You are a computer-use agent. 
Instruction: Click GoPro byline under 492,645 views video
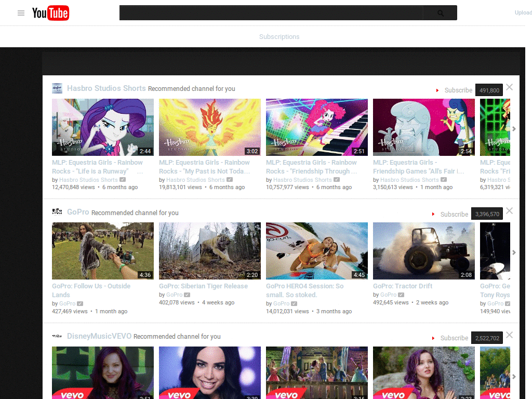pyautogui.click(x=389, y=295)
